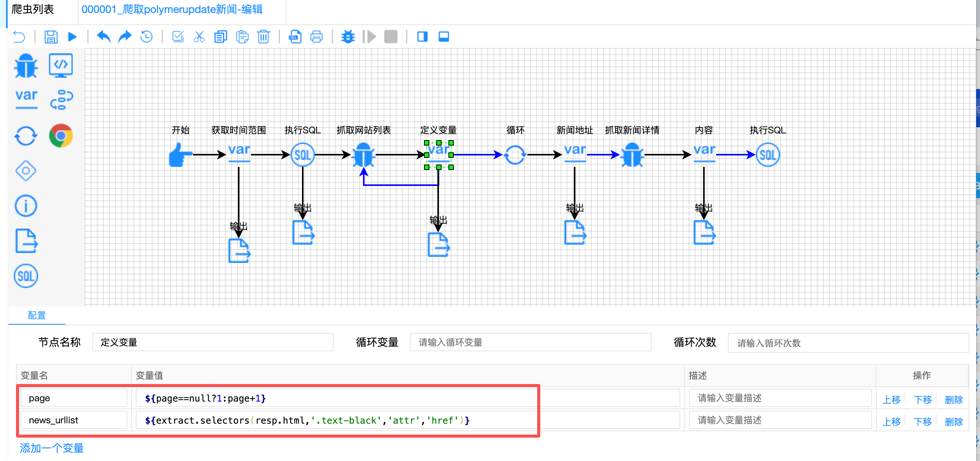The width and height of the screenshot is (980, 461).
Task: Click 下移 for news_urllist row
Action: (922, 421)
